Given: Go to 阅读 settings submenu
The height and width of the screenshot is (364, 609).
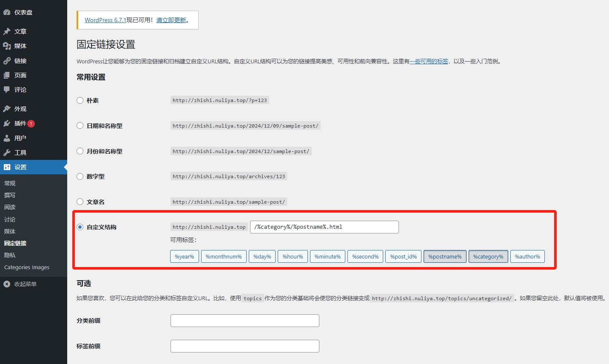Looking at the screenshot, I should (10, 207).
